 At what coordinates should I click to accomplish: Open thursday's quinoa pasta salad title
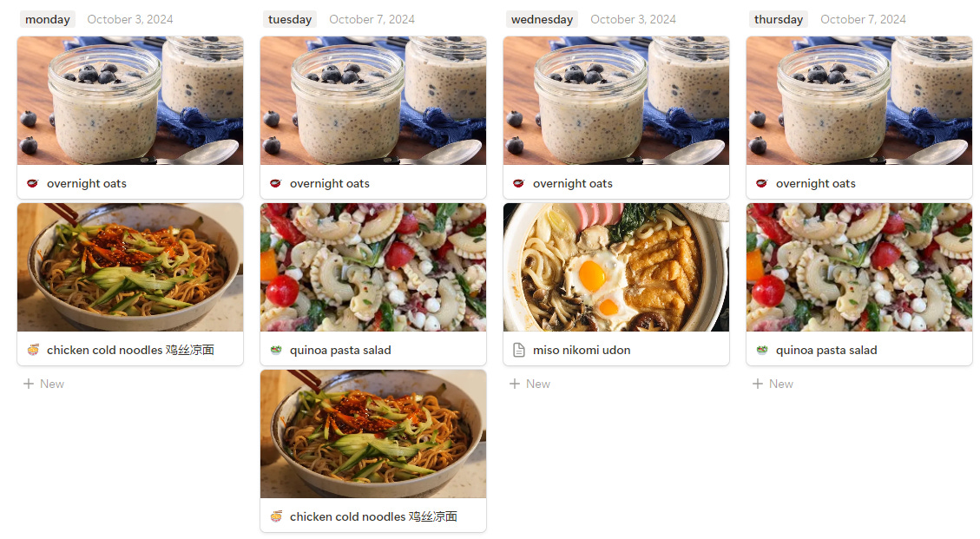click(826, 350)
